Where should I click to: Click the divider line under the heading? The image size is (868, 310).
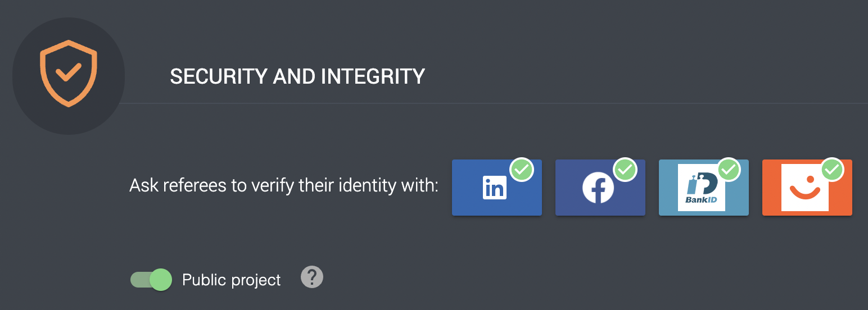click(x=495, y=103)
